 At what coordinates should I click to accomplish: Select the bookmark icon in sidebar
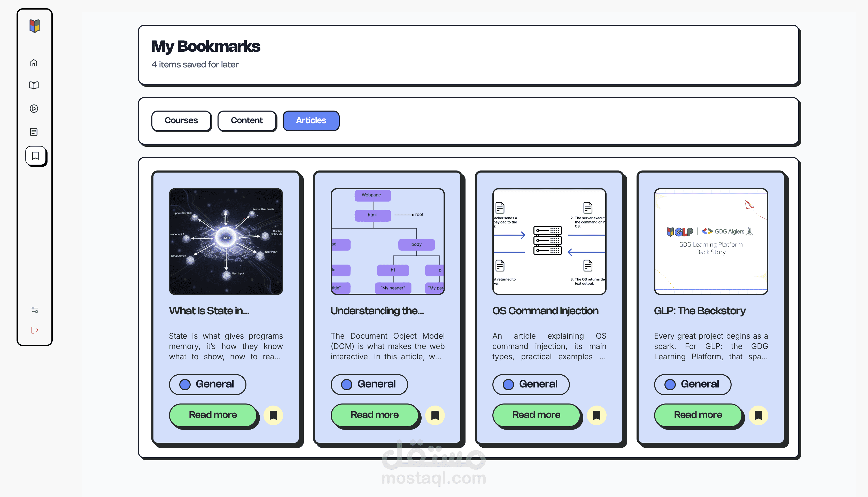point(35,156)
